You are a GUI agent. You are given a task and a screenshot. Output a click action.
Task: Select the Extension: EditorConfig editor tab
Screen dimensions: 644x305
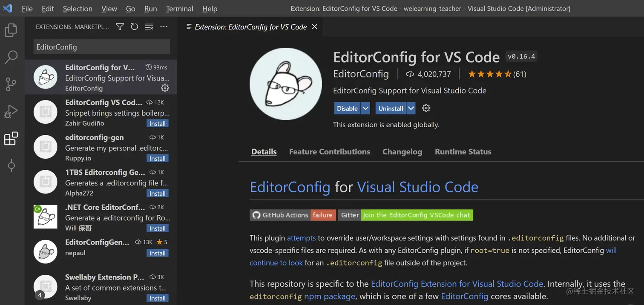click(250, 27)
